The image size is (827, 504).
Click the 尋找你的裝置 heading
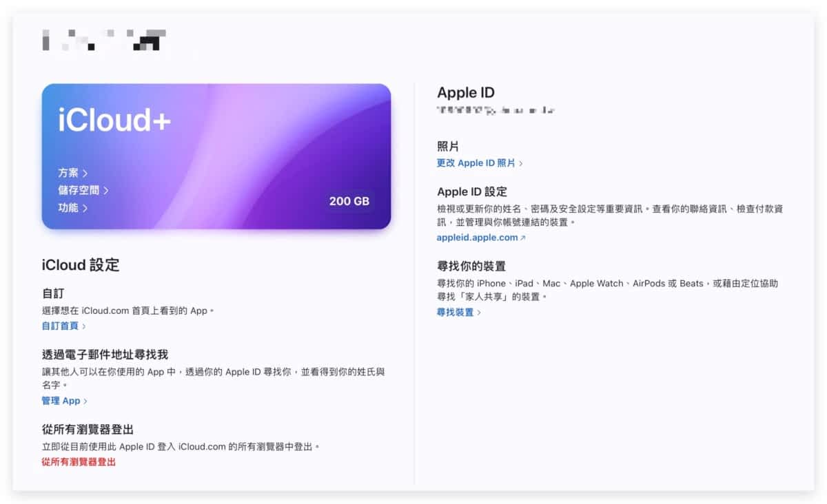[476, 266]
